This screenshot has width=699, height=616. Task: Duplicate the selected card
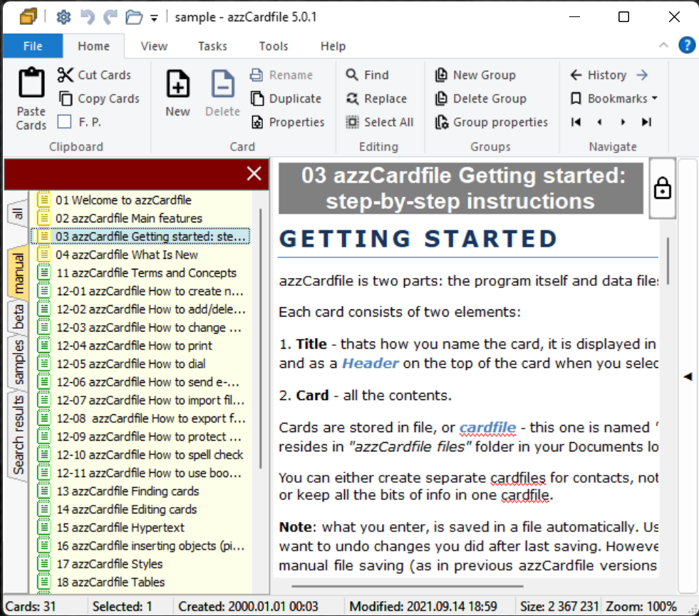click(286, 98)
